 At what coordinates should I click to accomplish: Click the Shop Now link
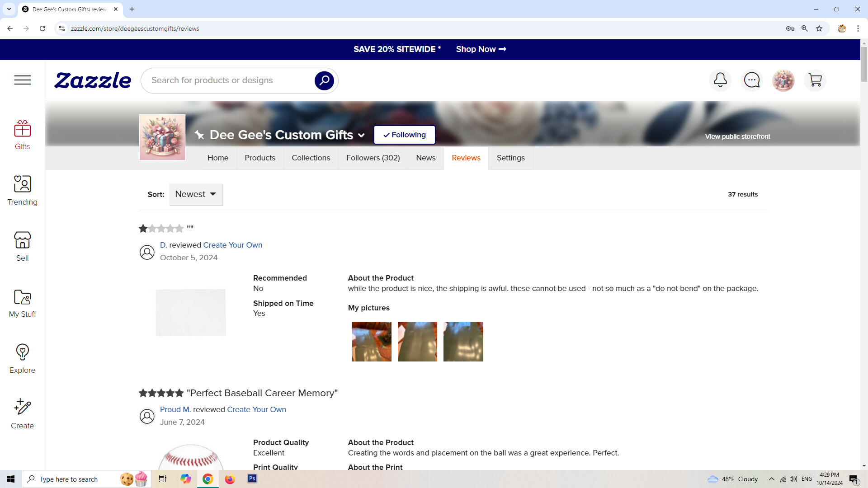pyautogui.click(x=481, y=49)
